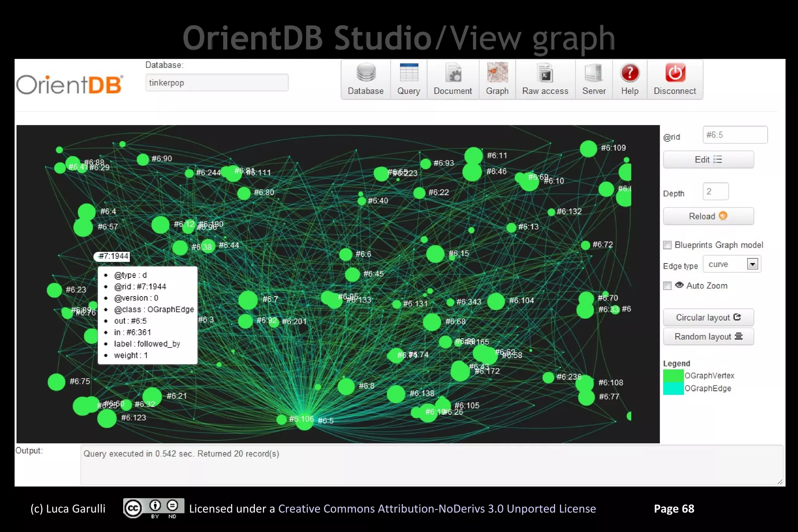The image size is (798, 532).
Task: Click the OGraphVertex green legend swatch
Action: pyautogui.click(x=673, y=376)
